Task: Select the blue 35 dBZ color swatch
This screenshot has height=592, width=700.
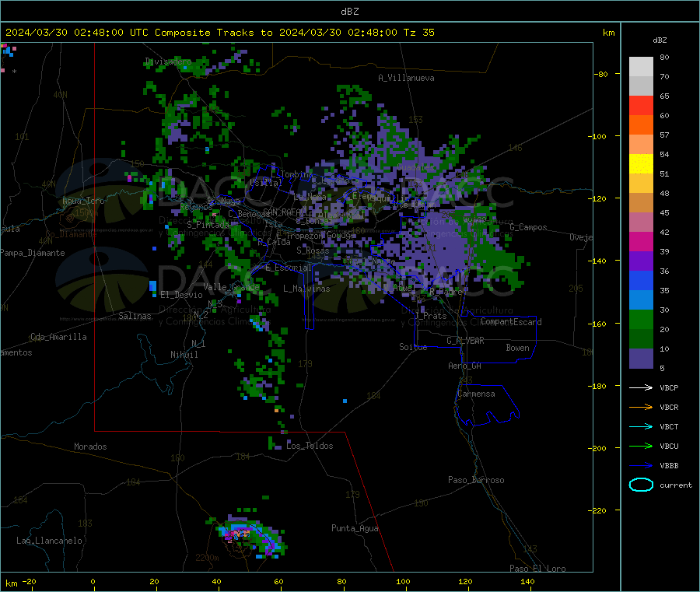Action: click(641, 280)
